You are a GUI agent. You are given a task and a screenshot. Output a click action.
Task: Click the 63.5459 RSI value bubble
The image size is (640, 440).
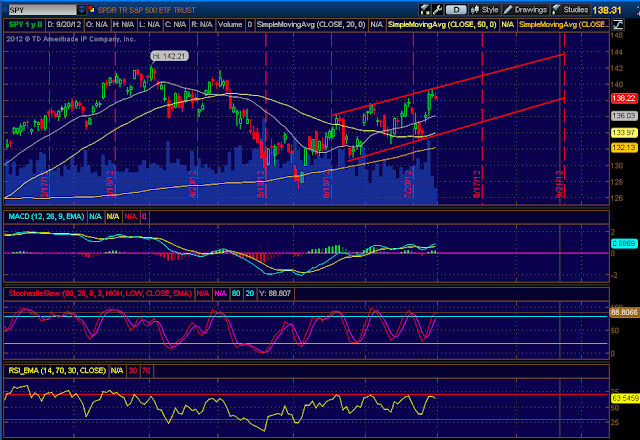click(x=625, y=398)
